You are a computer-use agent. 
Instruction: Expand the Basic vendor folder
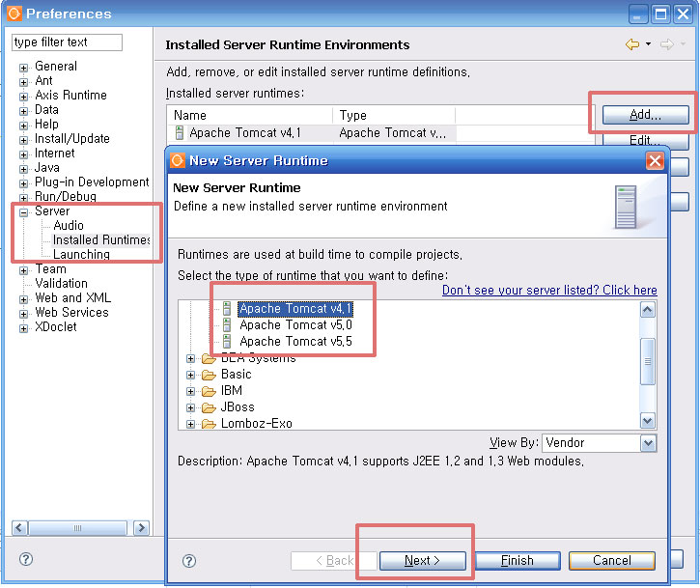click(x=190, y=375)
